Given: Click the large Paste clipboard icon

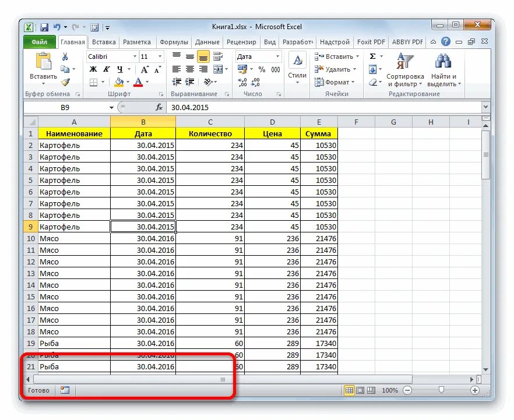Looking at the screenshot, I should [x=43, y=61].
